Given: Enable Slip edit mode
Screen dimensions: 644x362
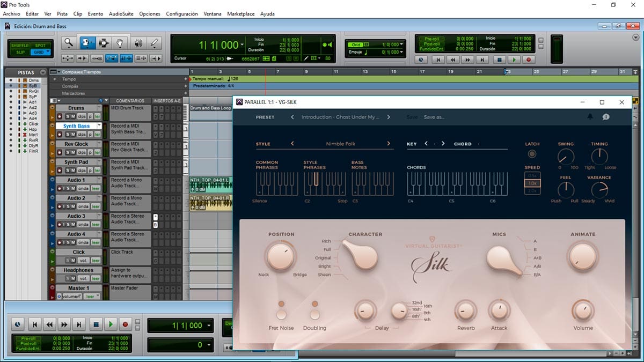Looking at the screenshot, I should point(21,52).
